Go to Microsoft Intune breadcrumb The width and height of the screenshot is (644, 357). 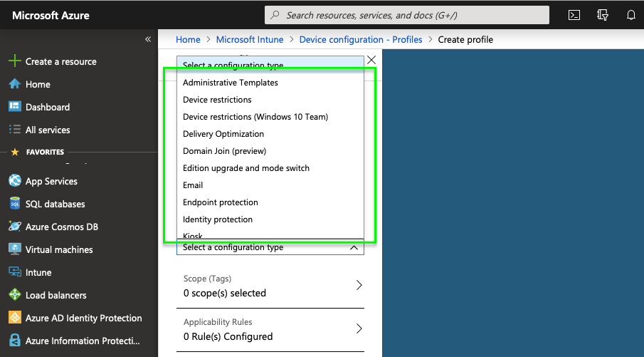click(x=250, y=39)
